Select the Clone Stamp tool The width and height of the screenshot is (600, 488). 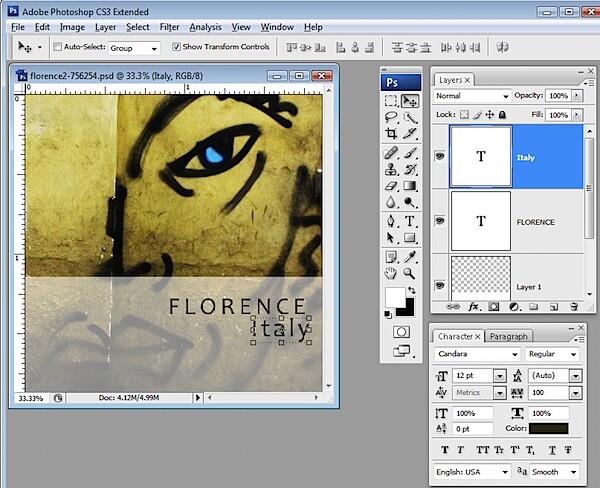pyautogui.click(x=391, y=169)
